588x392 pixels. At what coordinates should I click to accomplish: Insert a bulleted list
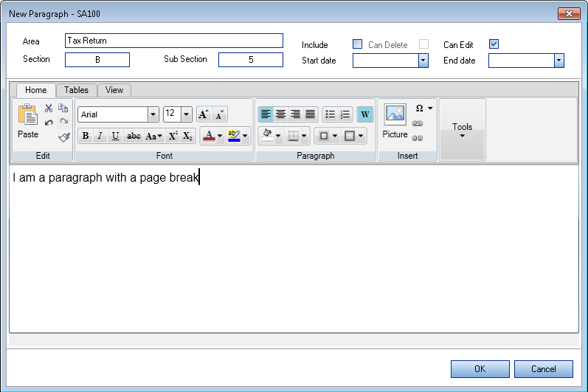pyautogui.click(x=330, y=114)
